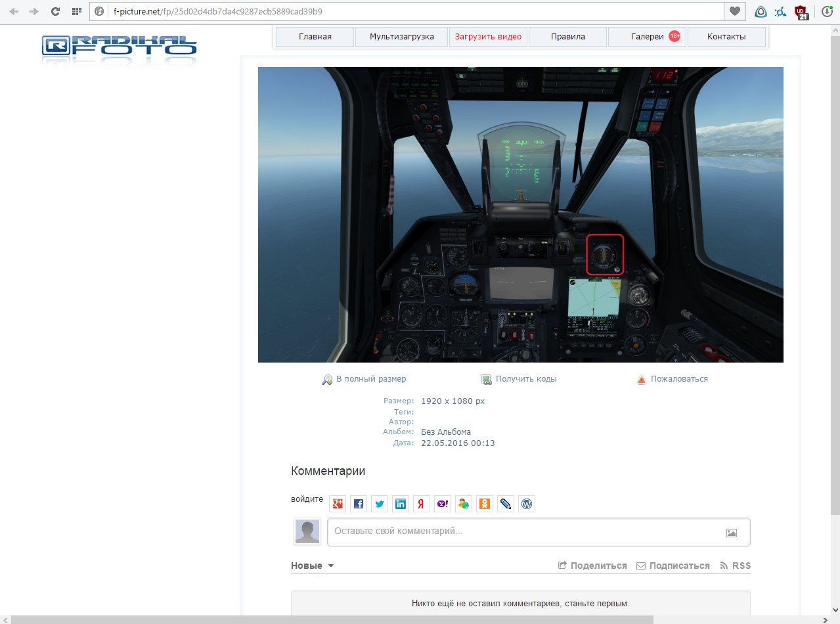
Task: Attach an image to the comment
Action: (731, 533)
